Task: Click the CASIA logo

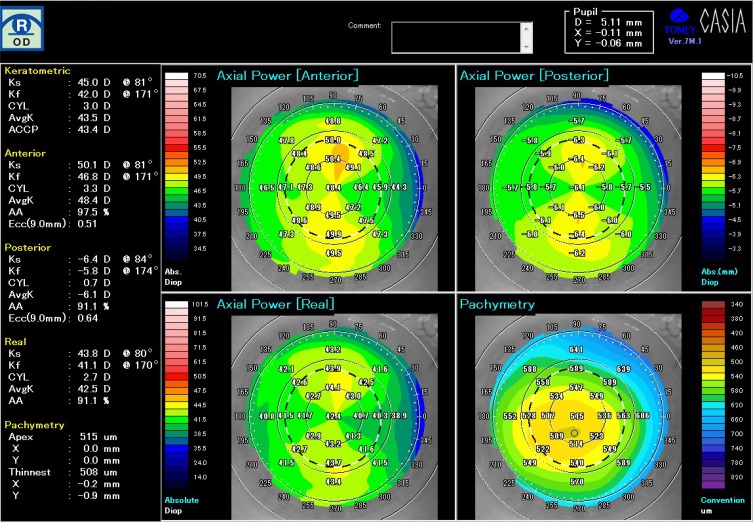Action: click(724, 21)
